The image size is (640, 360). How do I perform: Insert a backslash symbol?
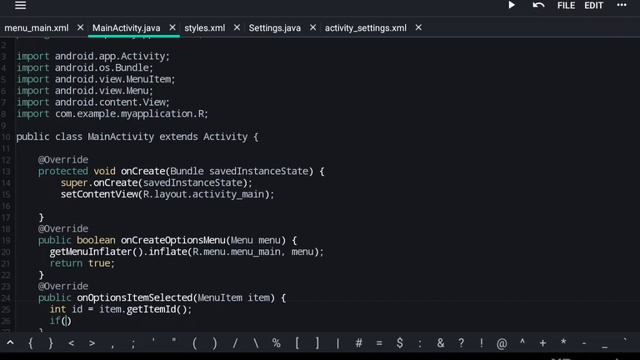tap(256, 343)
